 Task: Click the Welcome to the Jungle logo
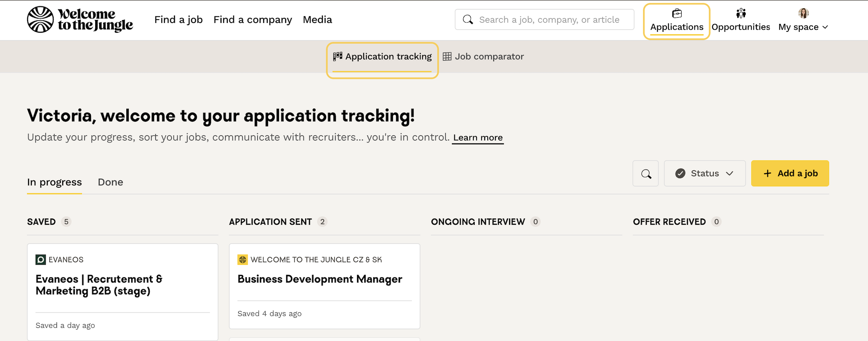pos(80,20)
